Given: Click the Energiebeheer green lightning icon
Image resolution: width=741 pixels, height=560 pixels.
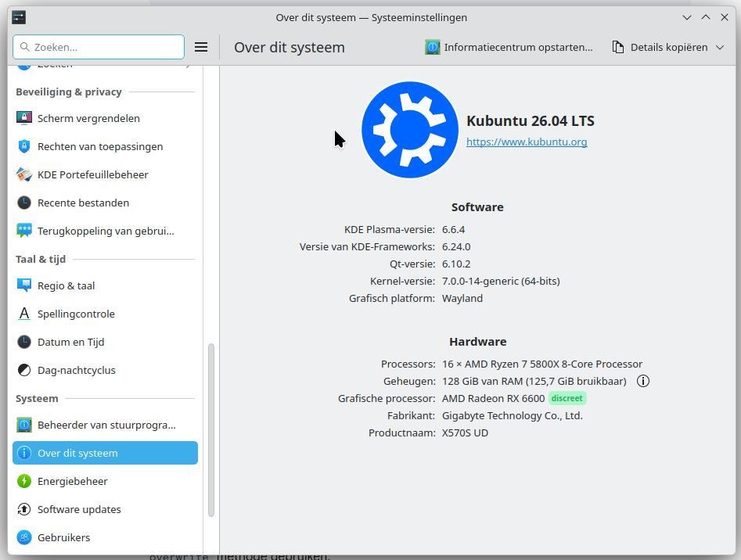Looking at the screenshot, I should click(24, 481).
